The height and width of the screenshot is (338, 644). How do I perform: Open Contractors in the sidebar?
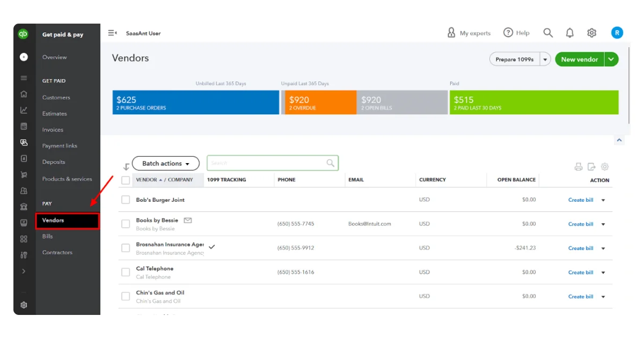[x=57, y=252]
